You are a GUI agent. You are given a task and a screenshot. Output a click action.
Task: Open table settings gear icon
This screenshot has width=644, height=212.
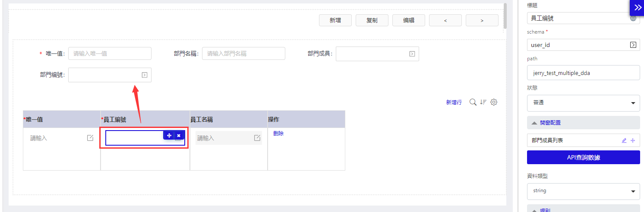(494, 102)
